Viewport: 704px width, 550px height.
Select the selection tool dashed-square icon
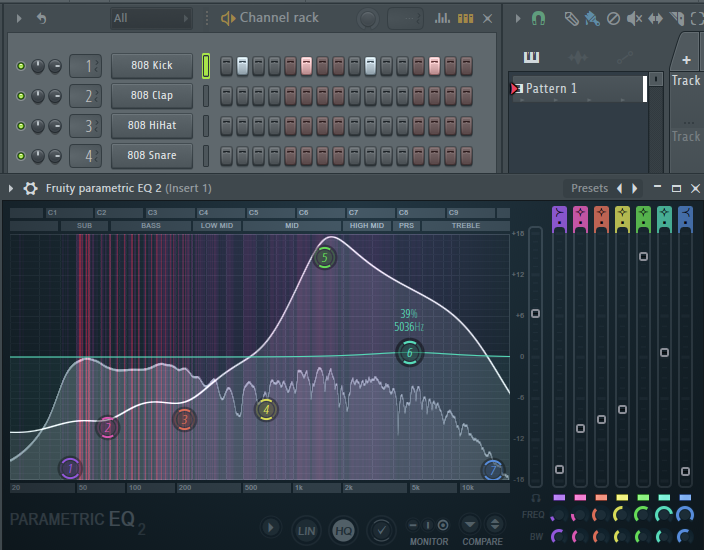click(x=697, y=18)
